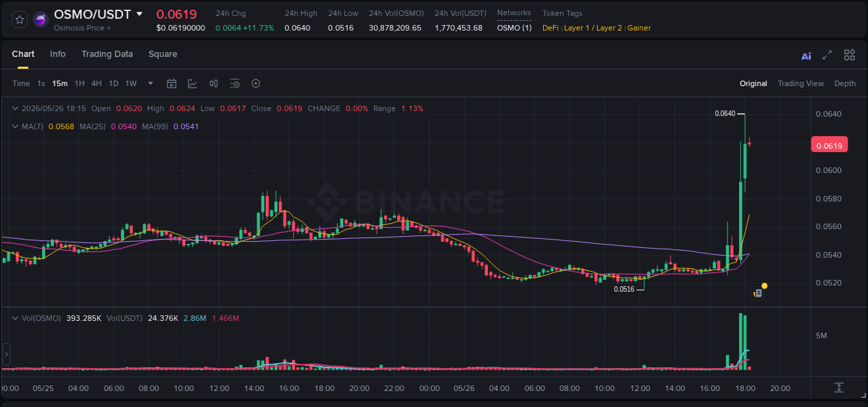Viewport: 868px width, 407px height.
Task: Click the yellow dot marker on chart
Action: coord(765,285)
